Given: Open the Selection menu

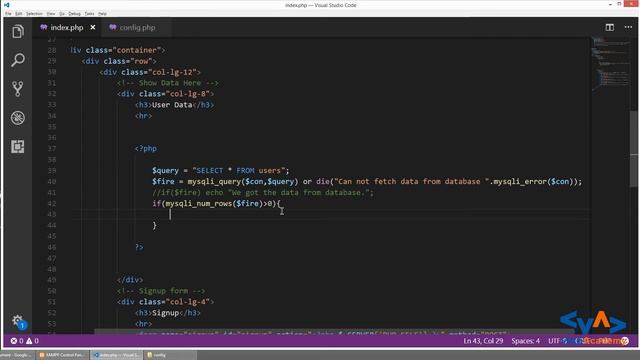Looking at the screenshot, I should [x=34, y=13].
